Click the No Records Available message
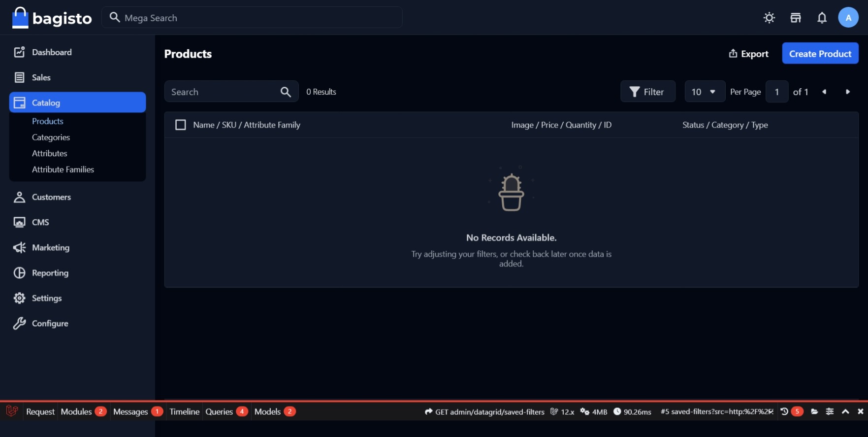The width and height of the screenshot is (868, 437). click(512, 238)
